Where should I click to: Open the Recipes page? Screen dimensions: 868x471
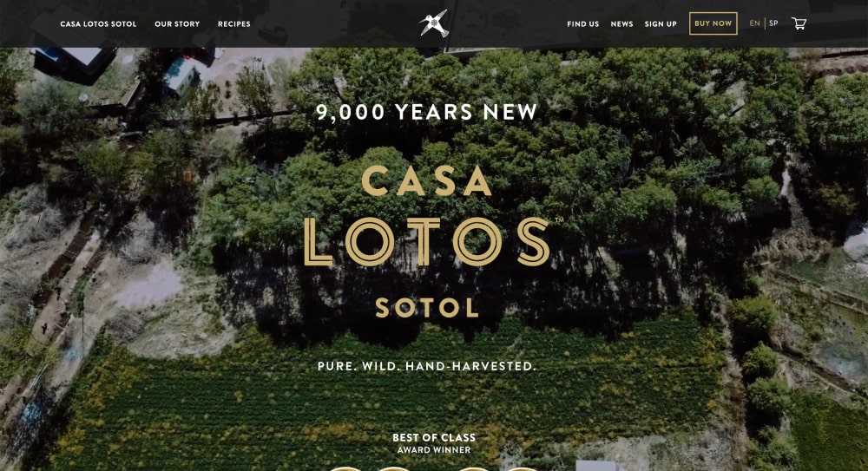[234, 23]
